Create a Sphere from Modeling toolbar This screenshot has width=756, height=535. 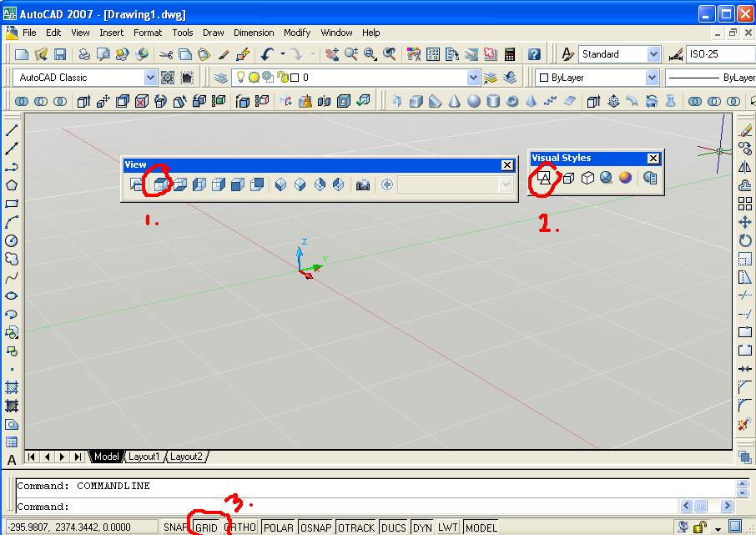point(473,101)
